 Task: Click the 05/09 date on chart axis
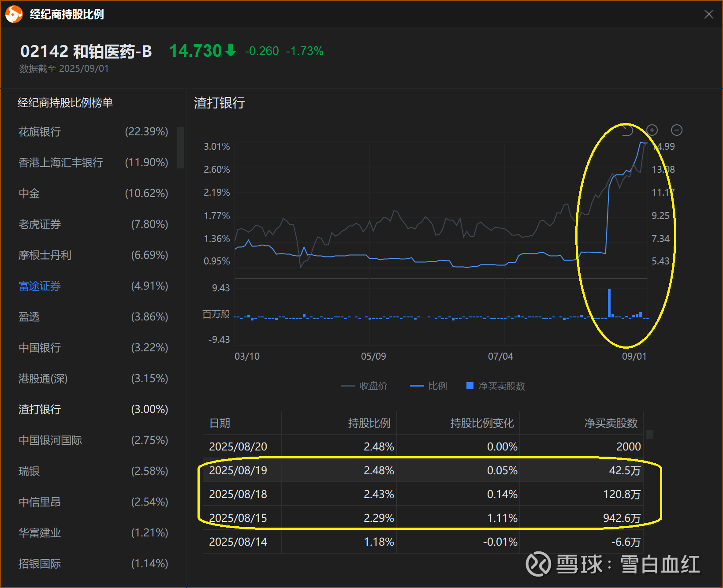coord(373,356)
